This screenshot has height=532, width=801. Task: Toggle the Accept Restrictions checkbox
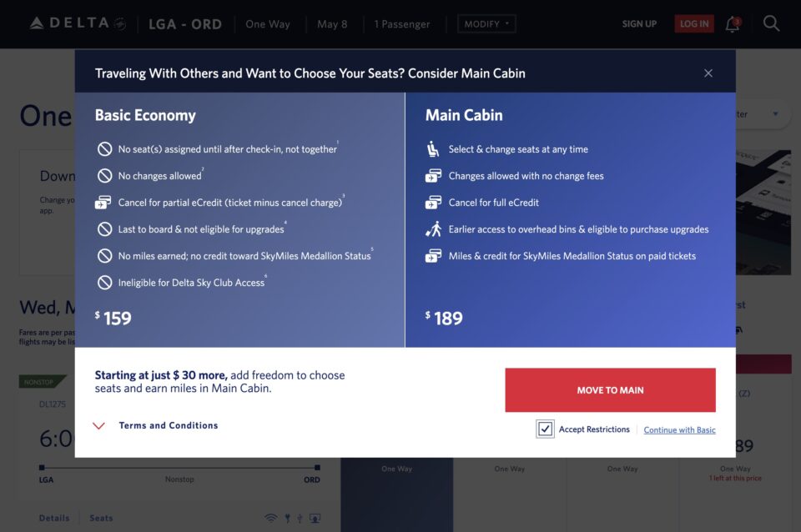(x=545, y=429)
